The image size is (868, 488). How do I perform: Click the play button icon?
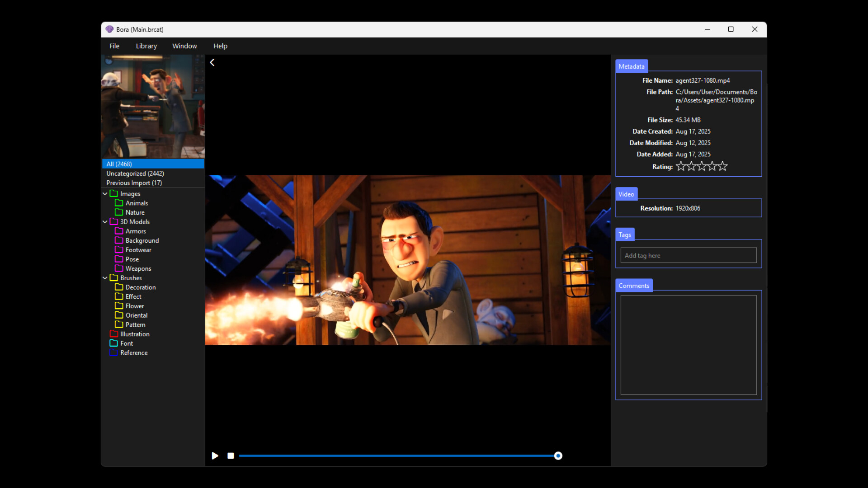[215, 456]
